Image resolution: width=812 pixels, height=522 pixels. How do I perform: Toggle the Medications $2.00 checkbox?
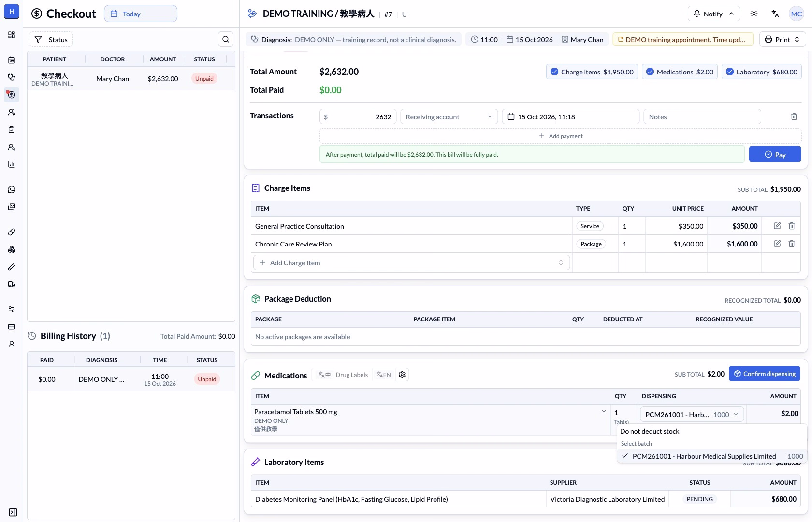[x=680, y=72]
